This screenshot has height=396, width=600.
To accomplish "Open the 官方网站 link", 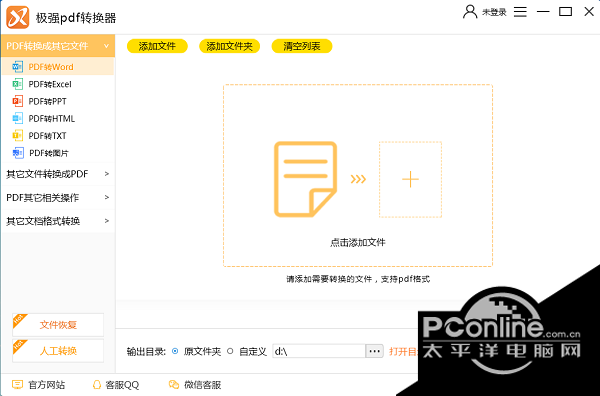I will click(x=47, y=385).
